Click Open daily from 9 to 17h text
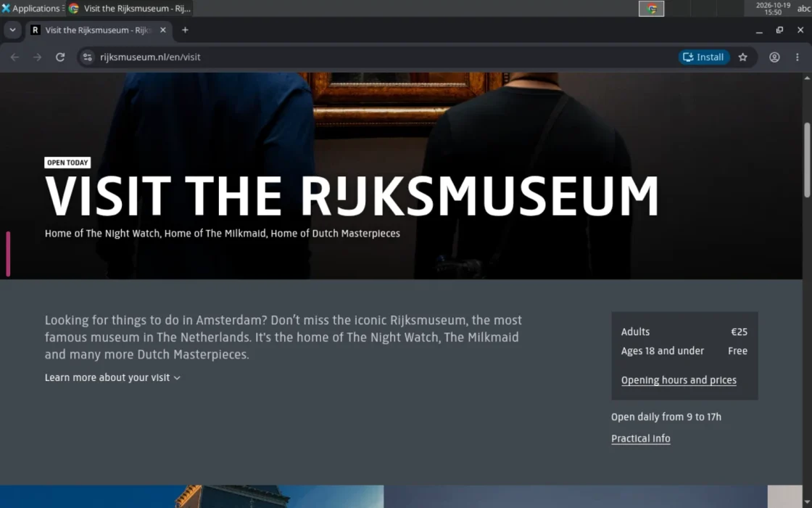 [666, 417]
